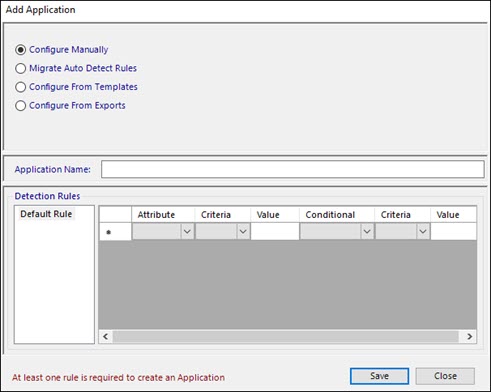491x392 pixels.
Task: Click the Close button
Action: click(x=445, y=376)
